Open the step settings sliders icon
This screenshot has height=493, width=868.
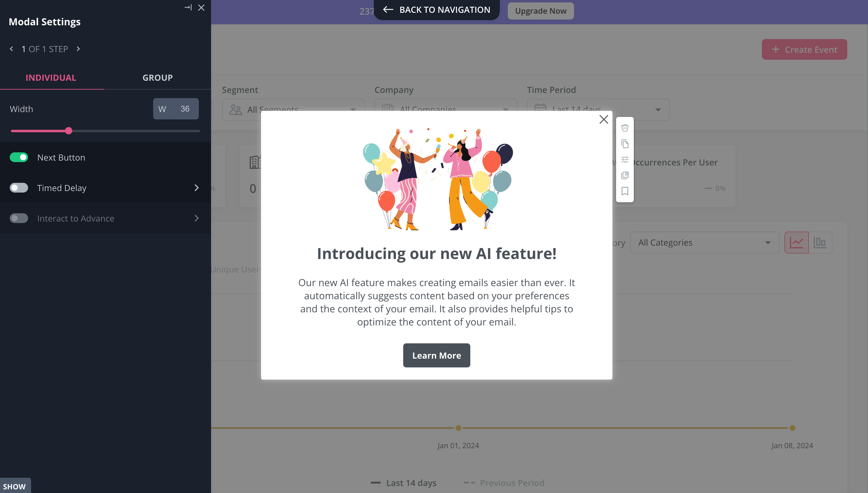(x=625, y=159)
